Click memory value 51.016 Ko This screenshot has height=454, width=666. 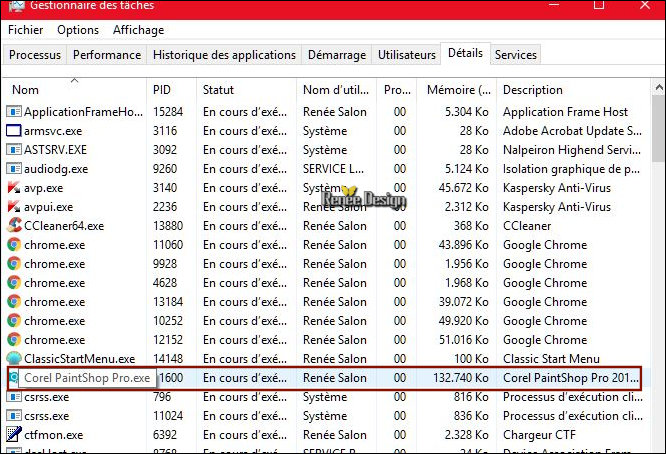463,340
